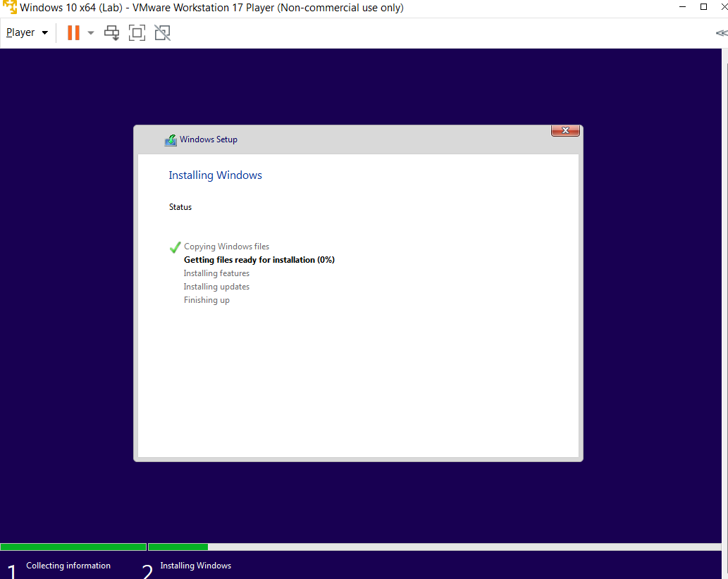Select the Installing updates step
The height and width of the screenshot is (579, 728).
point(216,287)
